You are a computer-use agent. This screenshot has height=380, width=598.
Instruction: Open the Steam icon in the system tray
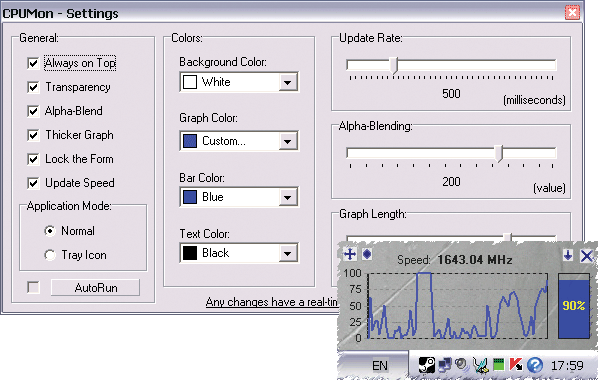pyautogui.click(x=427, y=365)
